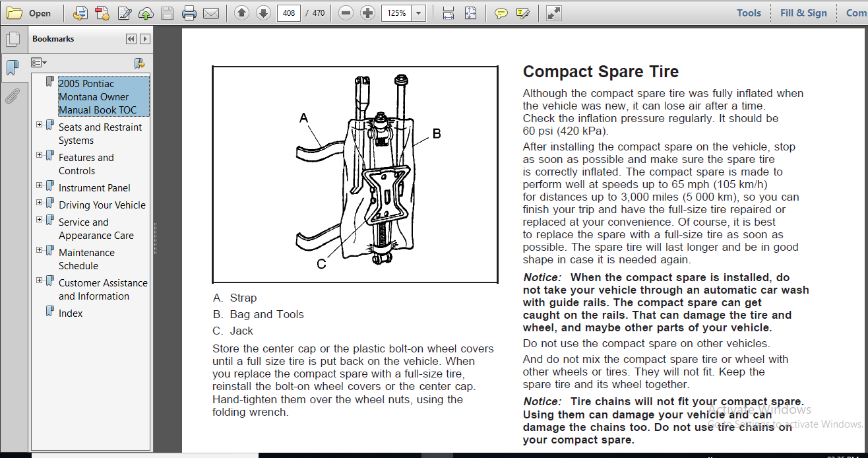The height and width of the screenshot is (458, 868).
Task: Open the Service and Appearance Care bookmark
Action: (96, 229)
